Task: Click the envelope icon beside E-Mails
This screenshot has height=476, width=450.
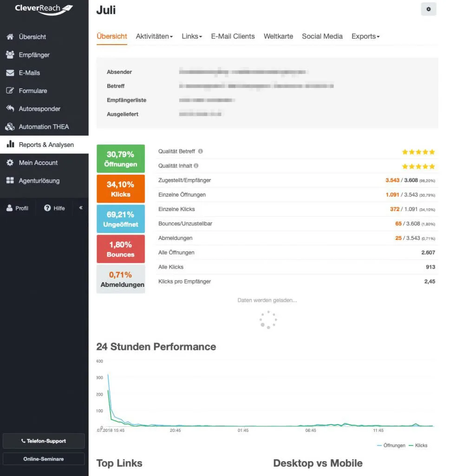Action: point(10,73)
